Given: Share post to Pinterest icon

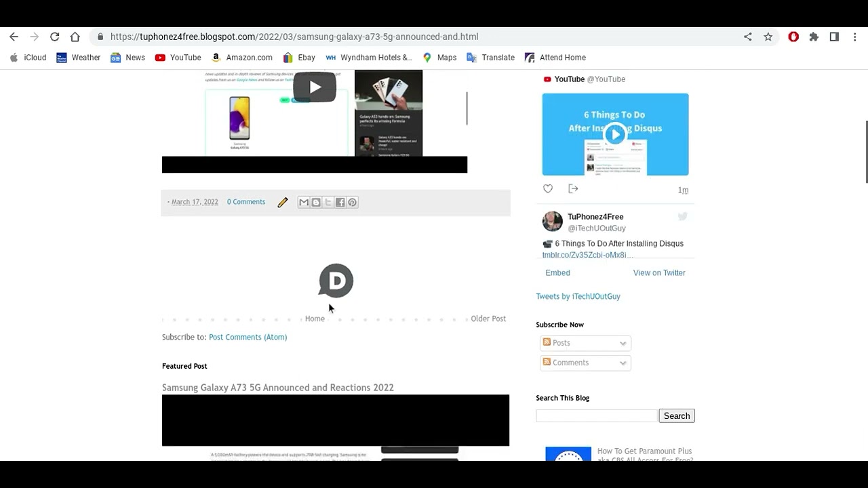Looking at the screenshot, I should pyautogui.click(x=353, y=202).
